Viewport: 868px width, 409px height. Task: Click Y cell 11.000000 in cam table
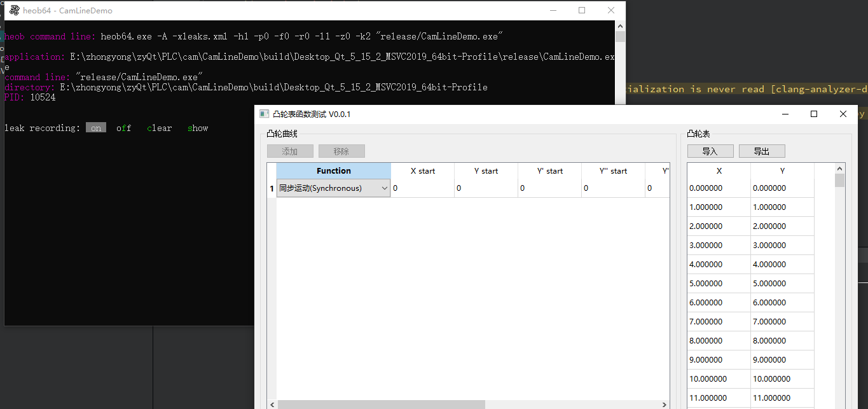783,398
